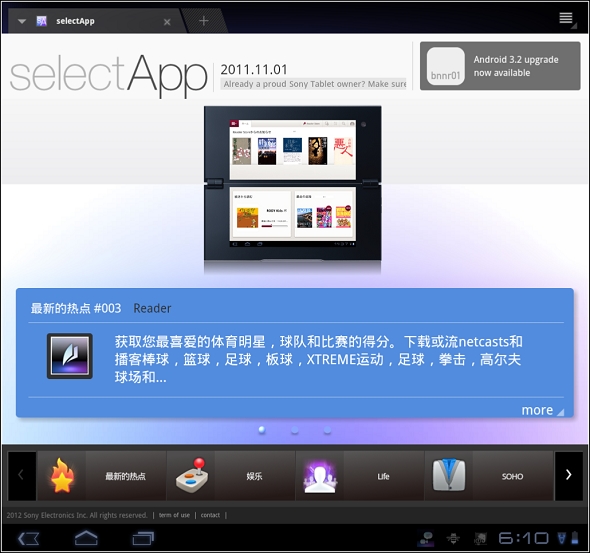Select the second carousel page dot
Screen dimensions: 590x553
295,430
